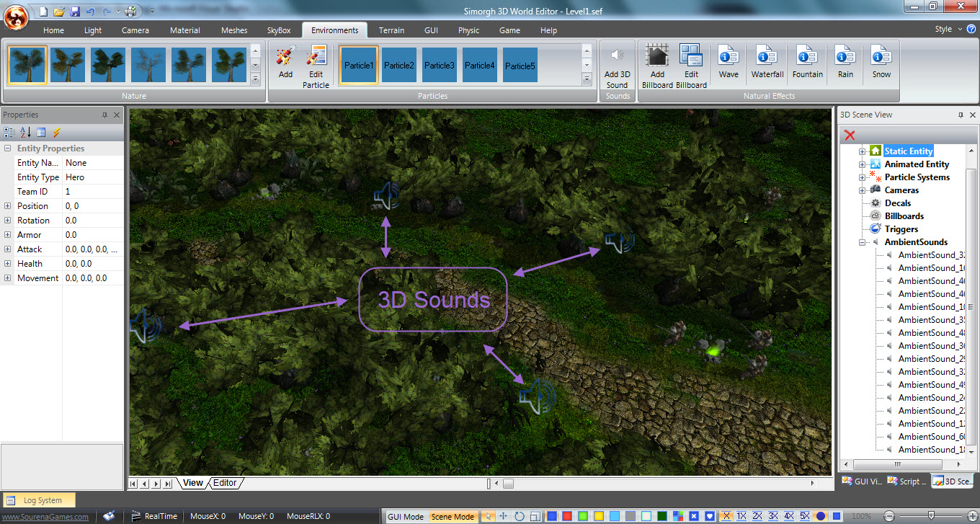Select the rotate tool in bottom toolbar

point(519,516)
